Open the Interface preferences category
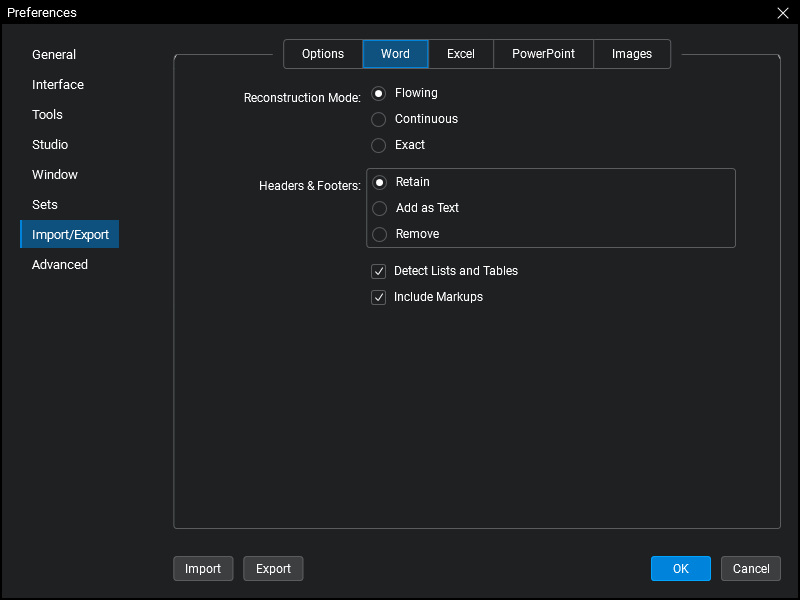This screenshot has height=600, width=800. tap(58, 85)
